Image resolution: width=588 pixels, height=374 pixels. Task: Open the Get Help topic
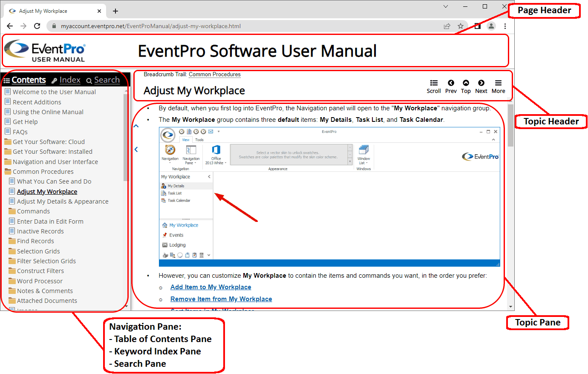[21, 122]
